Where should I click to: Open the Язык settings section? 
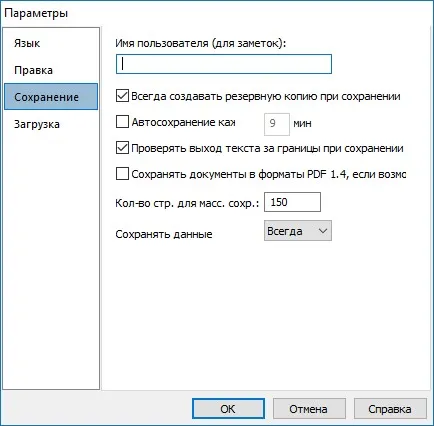27,43
